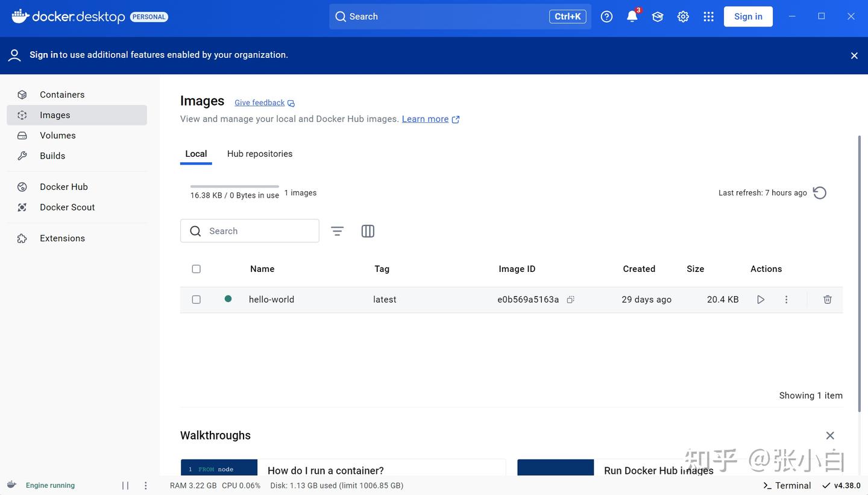The height and width of the screenshot is (495, 868).
Task: Close the Walkthroughs section
Action: tap(830, 435)
